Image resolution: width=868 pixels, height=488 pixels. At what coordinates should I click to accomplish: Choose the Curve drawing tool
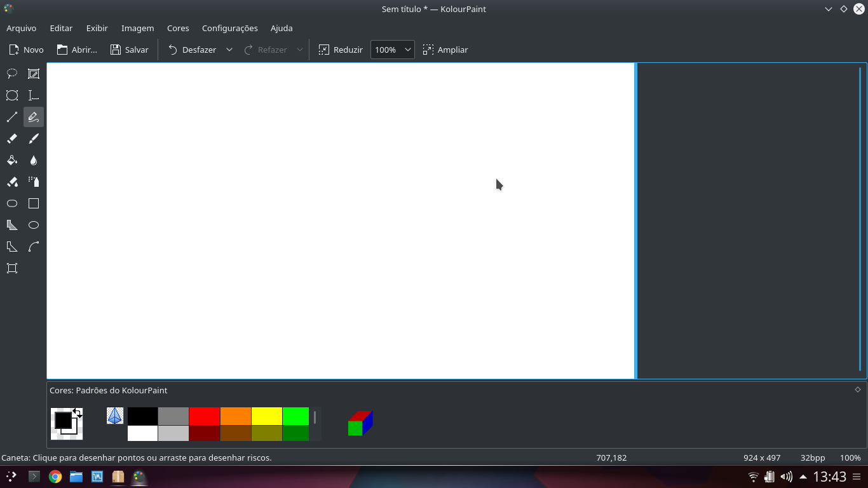click(33, 247)
